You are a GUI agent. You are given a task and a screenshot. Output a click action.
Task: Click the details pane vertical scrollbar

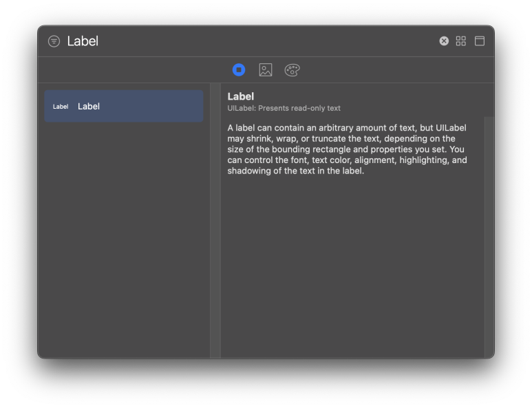(489, 237)
